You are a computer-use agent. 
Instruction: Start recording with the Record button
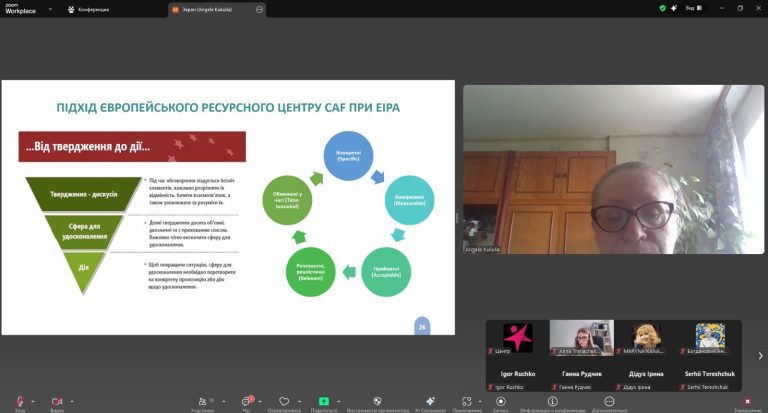tap(501, 400)
